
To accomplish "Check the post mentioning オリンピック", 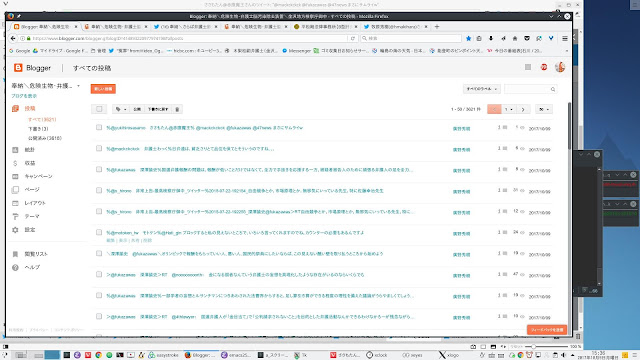I will (x=99, y=253).
